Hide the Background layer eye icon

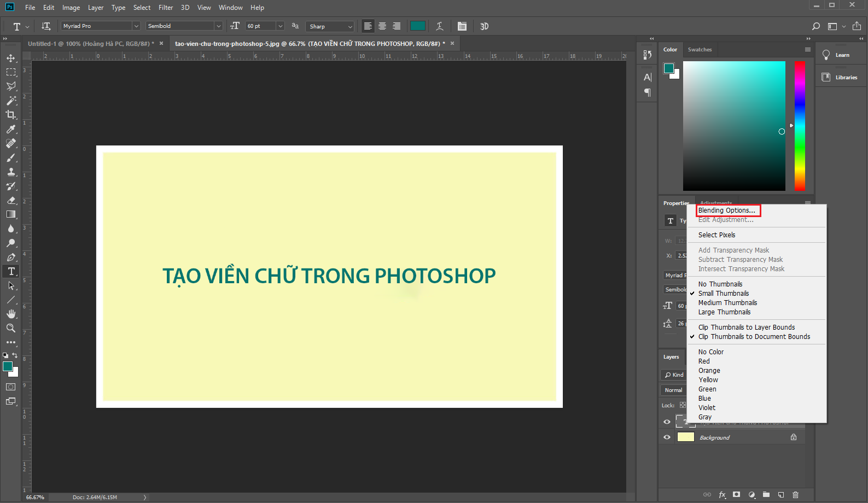667,437
